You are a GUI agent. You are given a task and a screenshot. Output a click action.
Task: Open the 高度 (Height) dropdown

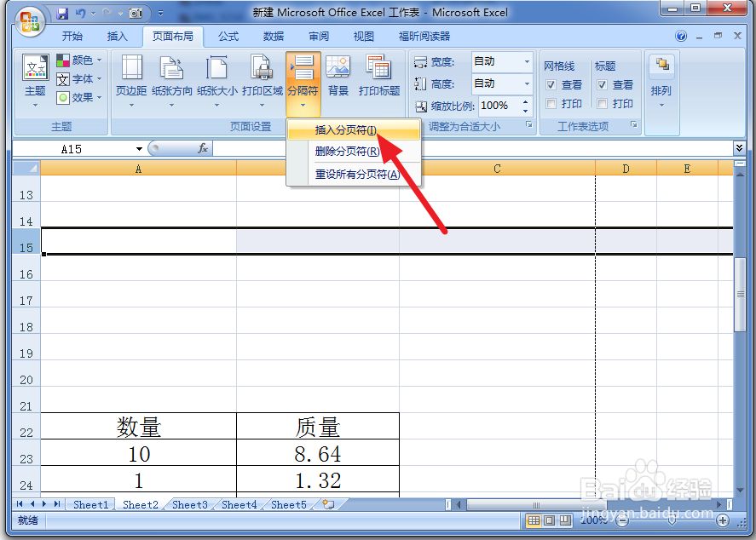pos(528,84)
